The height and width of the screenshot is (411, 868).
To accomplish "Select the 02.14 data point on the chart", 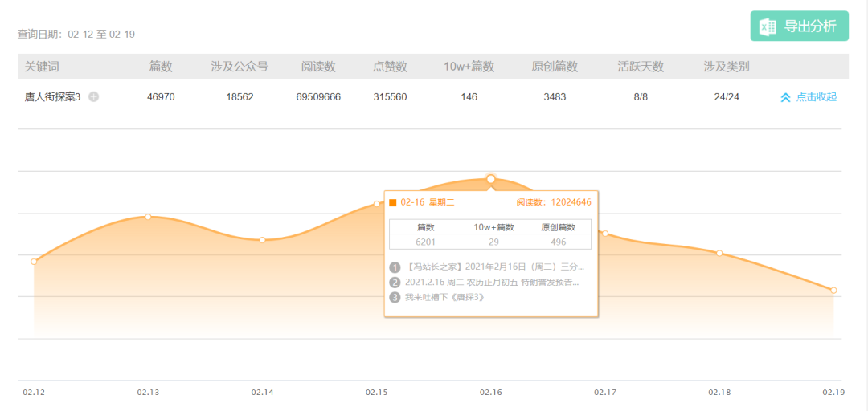I will tap(262, 239).
